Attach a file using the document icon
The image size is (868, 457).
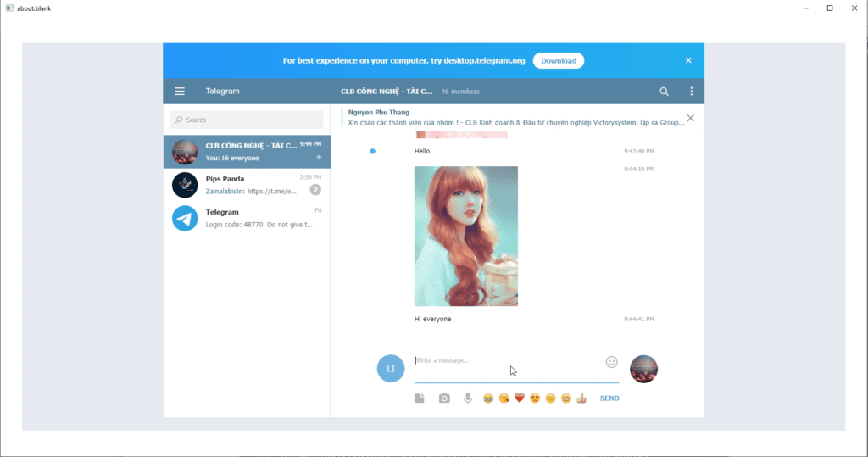click(x=419, y=398)
